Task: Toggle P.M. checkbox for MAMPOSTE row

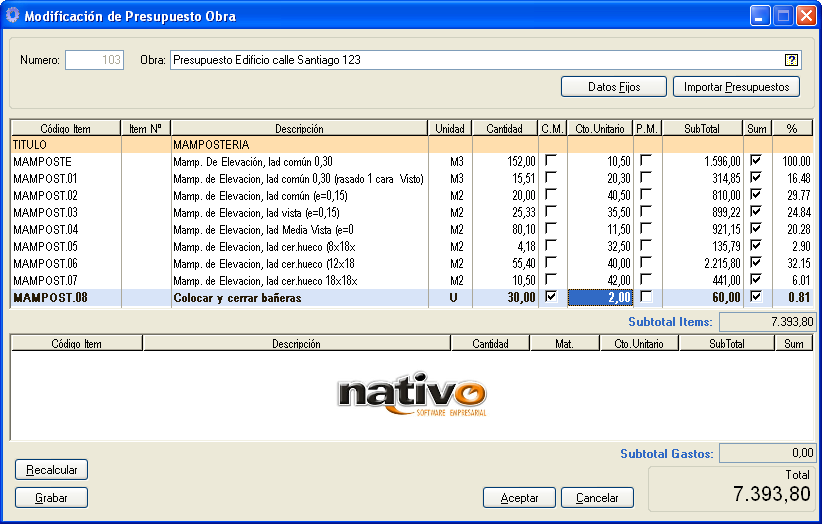Action: pyautogui.click(x=646, y=161)
